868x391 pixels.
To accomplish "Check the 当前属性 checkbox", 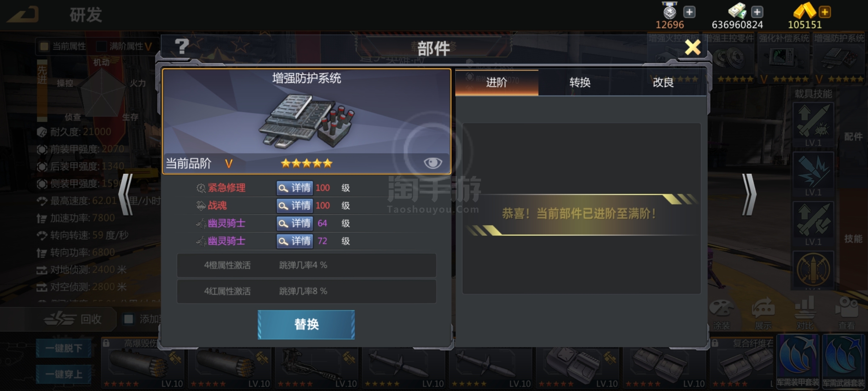I will point(44,46).
